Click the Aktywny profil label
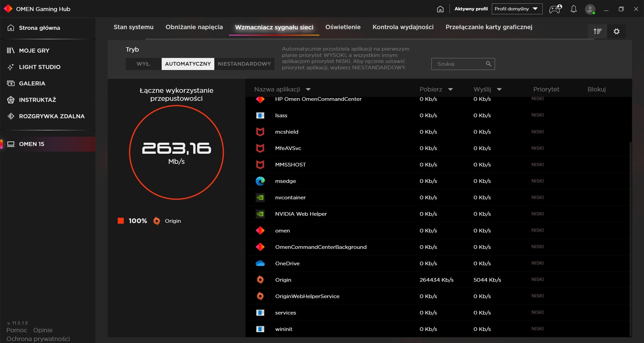Image resolution: width=644 pixels, height=343 pixels. pyautogui.click(x=471, y=9)
